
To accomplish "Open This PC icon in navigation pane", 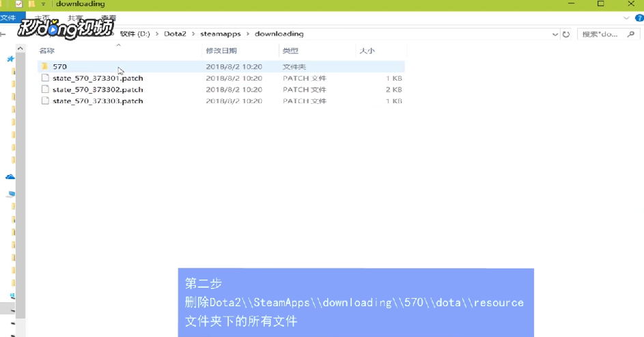I will point(11,194).
